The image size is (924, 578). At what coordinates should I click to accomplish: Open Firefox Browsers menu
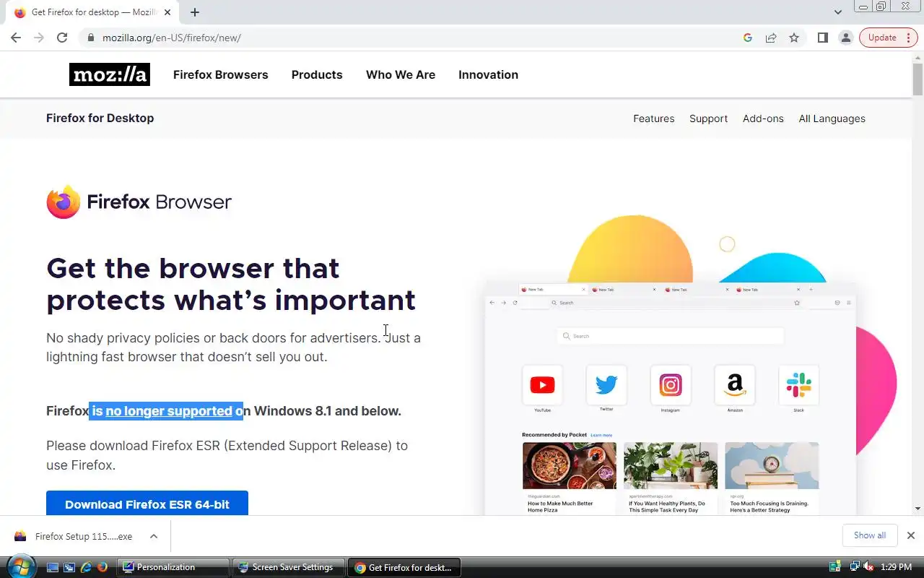(x=220, y=74)
